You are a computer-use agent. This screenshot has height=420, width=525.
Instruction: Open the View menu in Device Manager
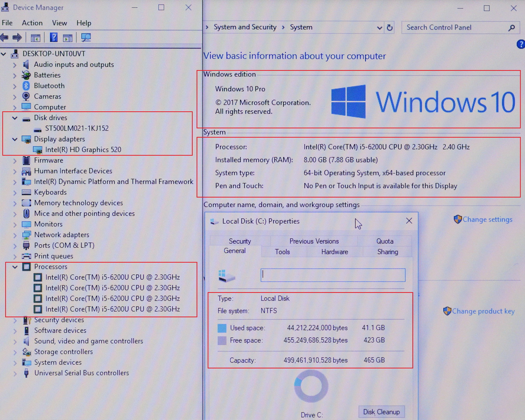pyautogui.click(x=60, y=23)
